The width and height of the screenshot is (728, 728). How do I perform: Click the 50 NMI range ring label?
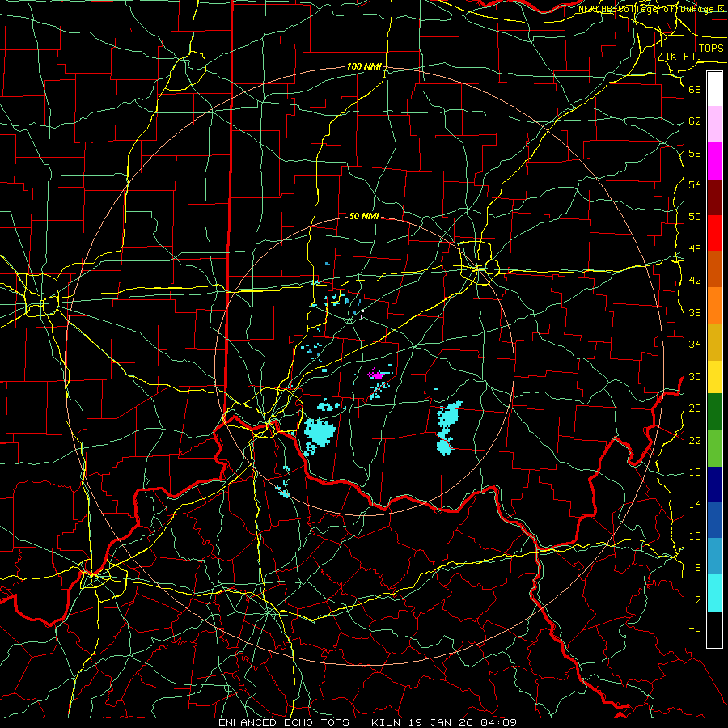point(364,216)
